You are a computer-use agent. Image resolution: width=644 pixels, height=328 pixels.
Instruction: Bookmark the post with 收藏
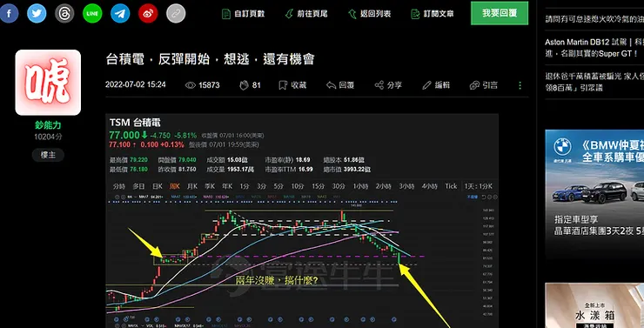click(x=292, y=85)
